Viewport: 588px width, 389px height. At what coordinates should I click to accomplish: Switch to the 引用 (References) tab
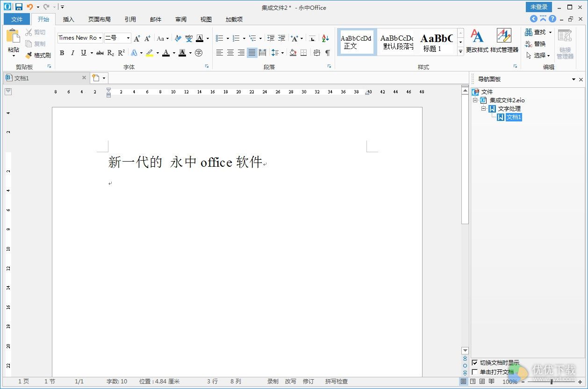130,19
